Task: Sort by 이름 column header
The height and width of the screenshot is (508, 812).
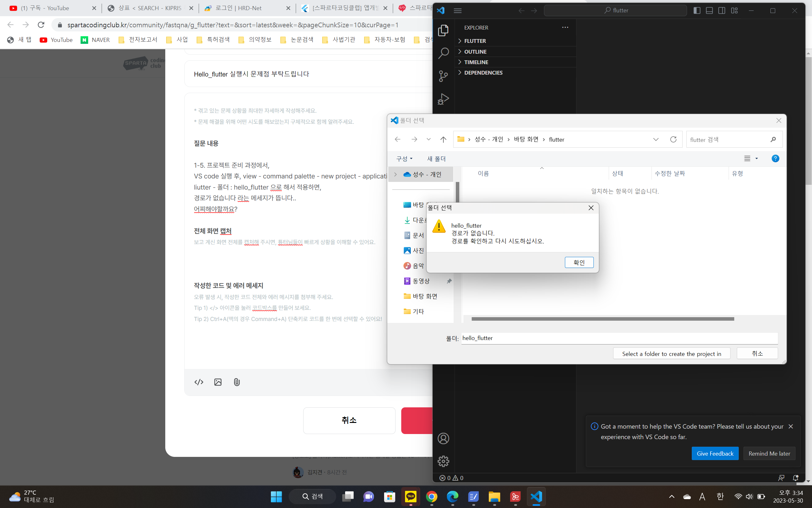Action: click(x=483, y=173)
